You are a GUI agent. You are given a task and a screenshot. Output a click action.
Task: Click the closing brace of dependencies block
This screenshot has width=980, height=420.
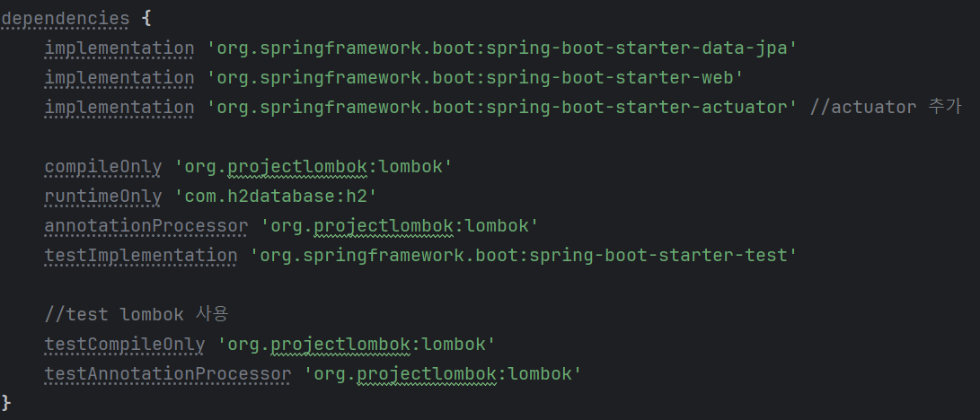6,403
